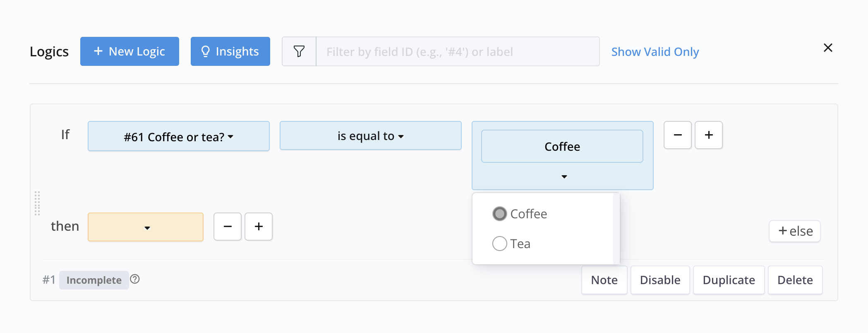Collapse the Coffee value dropdown
The width and height of the screenshot is (868, 333).
coord(564,177)
